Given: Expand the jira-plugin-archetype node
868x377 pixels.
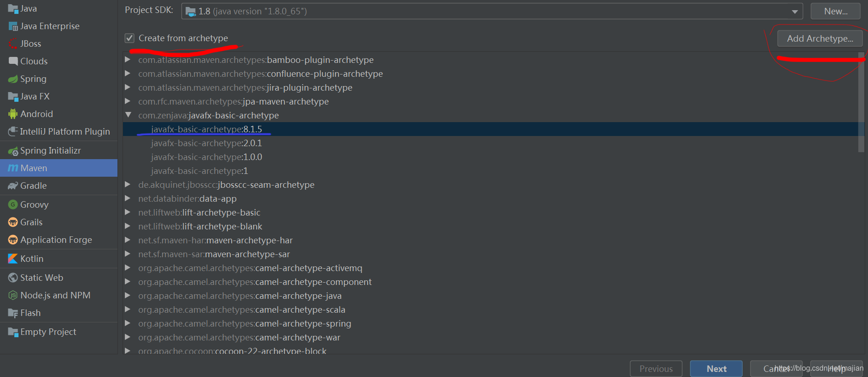Looking at the screenshot, I should [128, 87].
